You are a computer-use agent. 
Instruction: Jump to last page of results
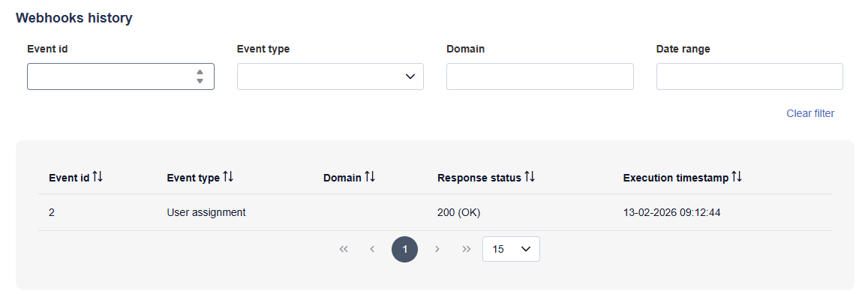coord(466,249)
